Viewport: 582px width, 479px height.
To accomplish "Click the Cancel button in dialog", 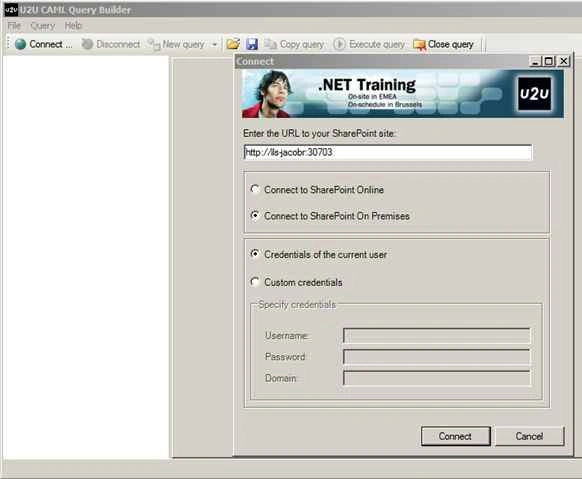I will pos(529,436).
